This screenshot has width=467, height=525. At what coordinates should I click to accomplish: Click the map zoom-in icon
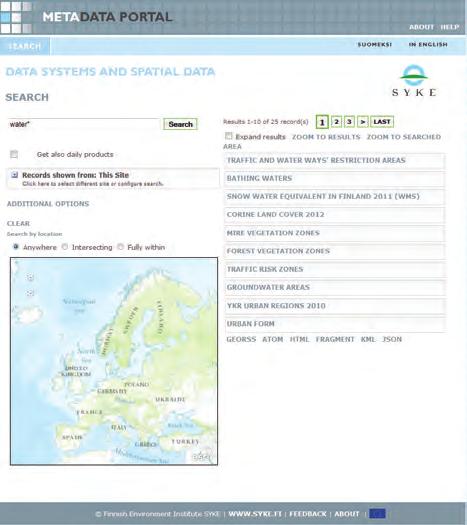[x=30, y=277]
